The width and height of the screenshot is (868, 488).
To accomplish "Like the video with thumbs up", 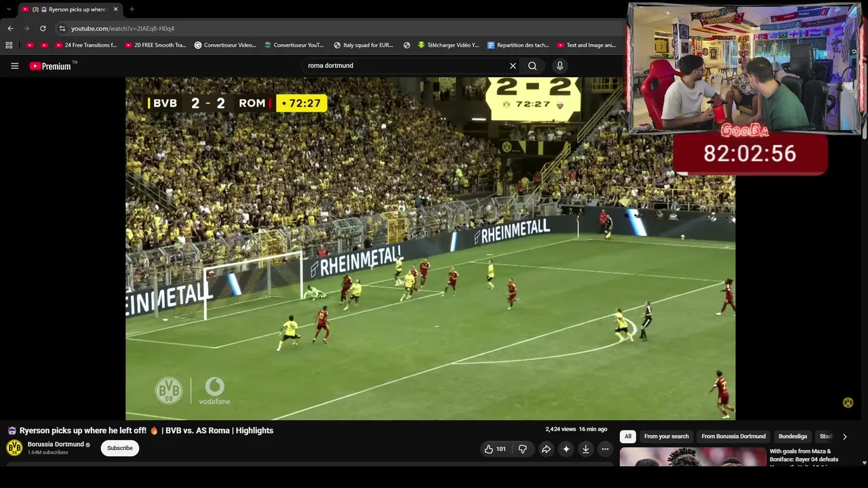I will pyautogui.click(x=494, y=449).
